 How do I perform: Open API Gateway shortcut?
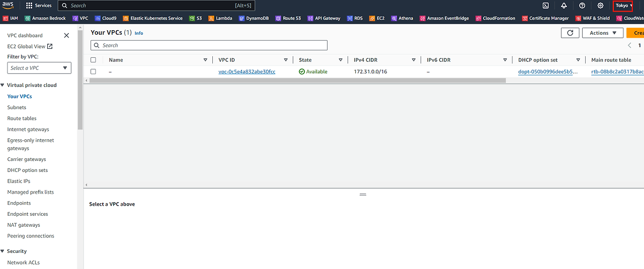(x=324, y=18)
